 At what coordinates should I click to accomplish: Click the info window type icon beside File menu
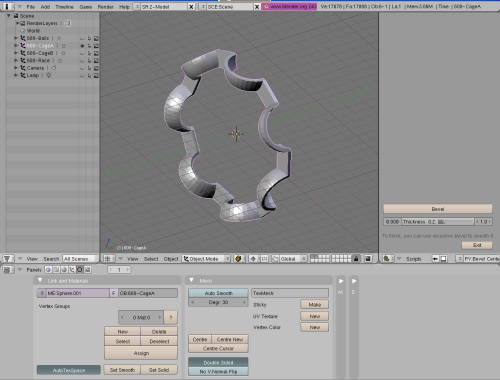pos(7,6)
